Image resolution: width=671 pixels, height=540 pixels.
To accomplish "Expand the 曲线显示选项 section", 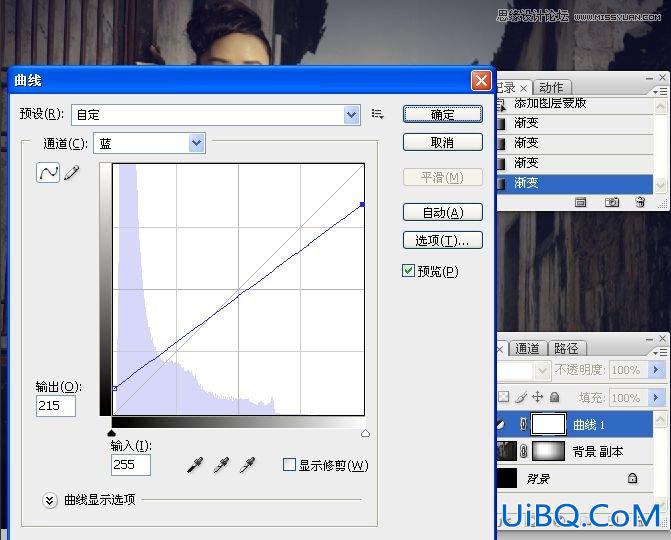I will (50, 500).
